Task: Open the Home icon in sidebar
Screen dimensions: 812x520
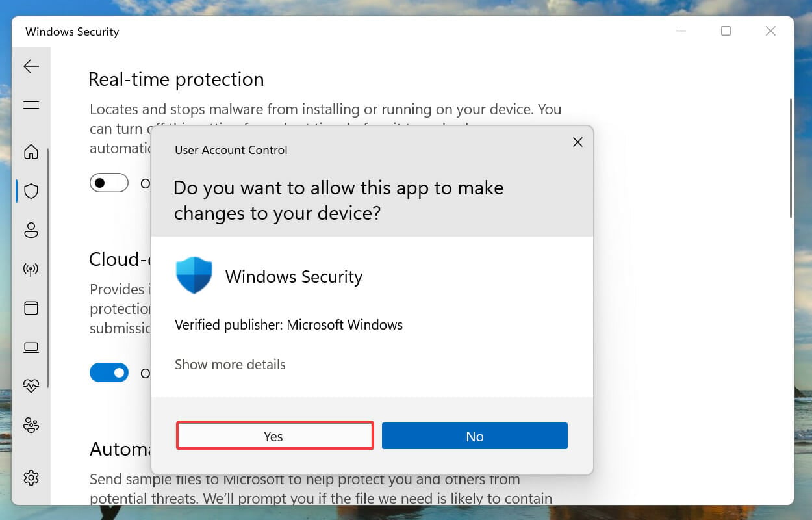Action: pos(31,152)
